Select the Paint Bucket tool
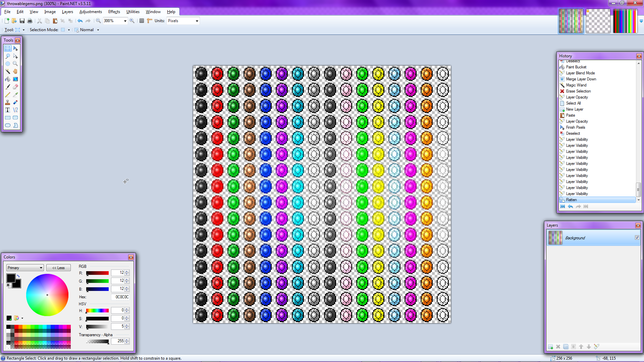 pos(8,79)
